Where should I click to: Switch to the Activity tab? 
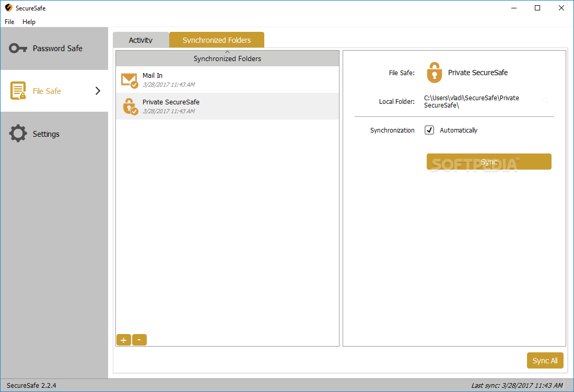[x=140, y=40]
